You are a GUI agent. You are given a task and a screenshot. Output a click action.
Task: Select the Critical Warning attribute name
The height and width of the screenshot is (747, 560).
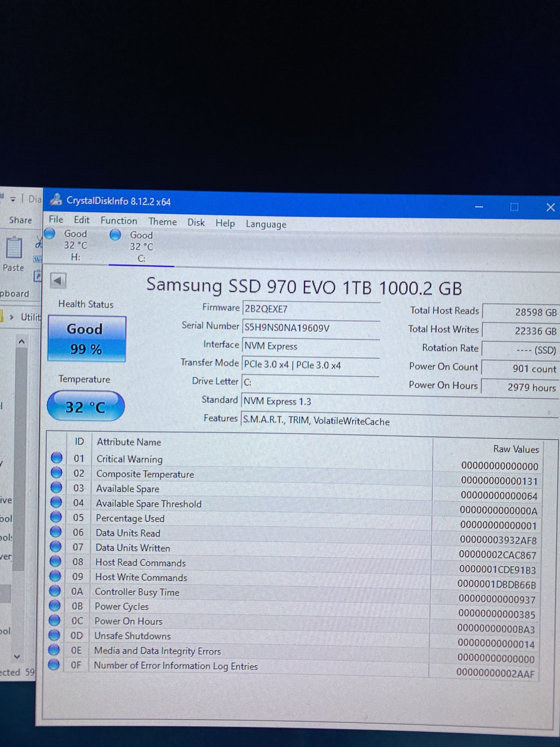coord(130,459)
